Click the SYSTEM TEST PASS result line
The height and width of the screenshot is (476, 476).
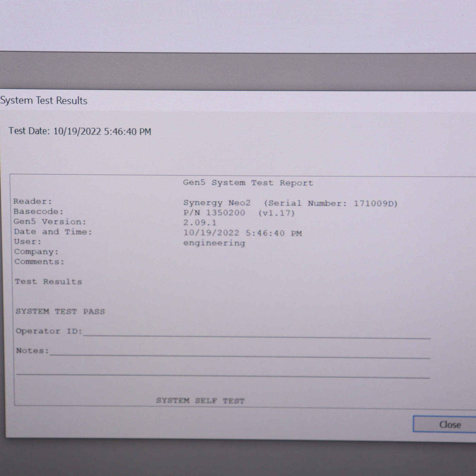coord(60,311)
